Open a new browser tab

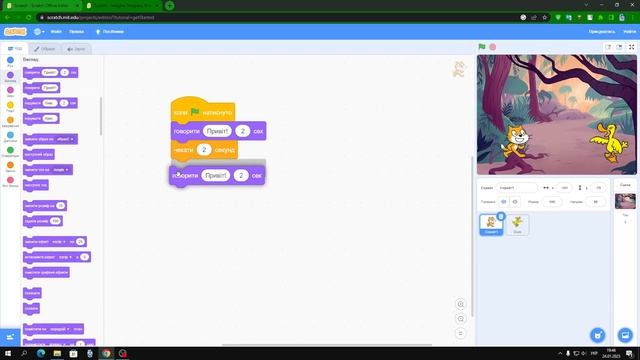click(x=169, y=6)
